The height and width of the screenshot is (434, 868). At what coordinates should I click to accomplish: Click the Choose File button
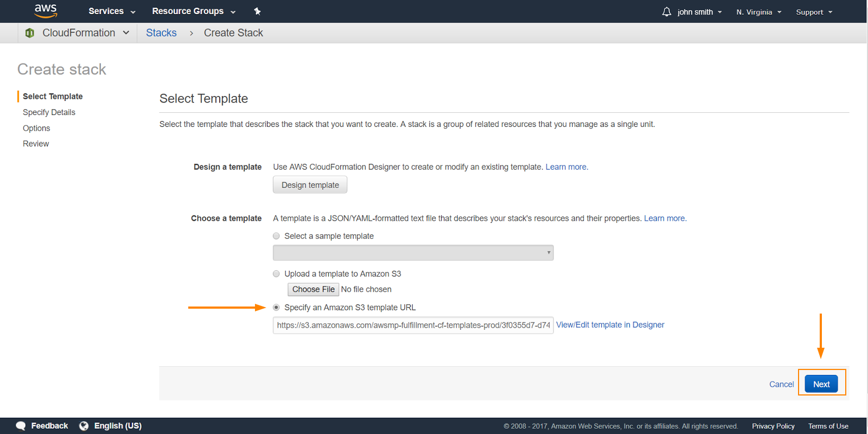tap(314, 290)
